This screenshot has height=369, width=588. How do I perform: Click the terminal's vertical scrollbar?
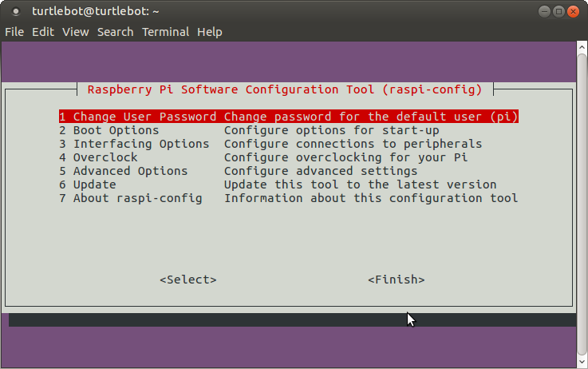[x=582, y=200]
